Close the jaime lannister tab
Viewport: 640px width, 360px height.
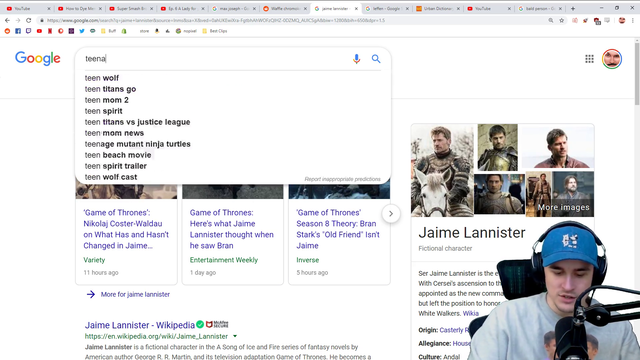pos(356,8)
